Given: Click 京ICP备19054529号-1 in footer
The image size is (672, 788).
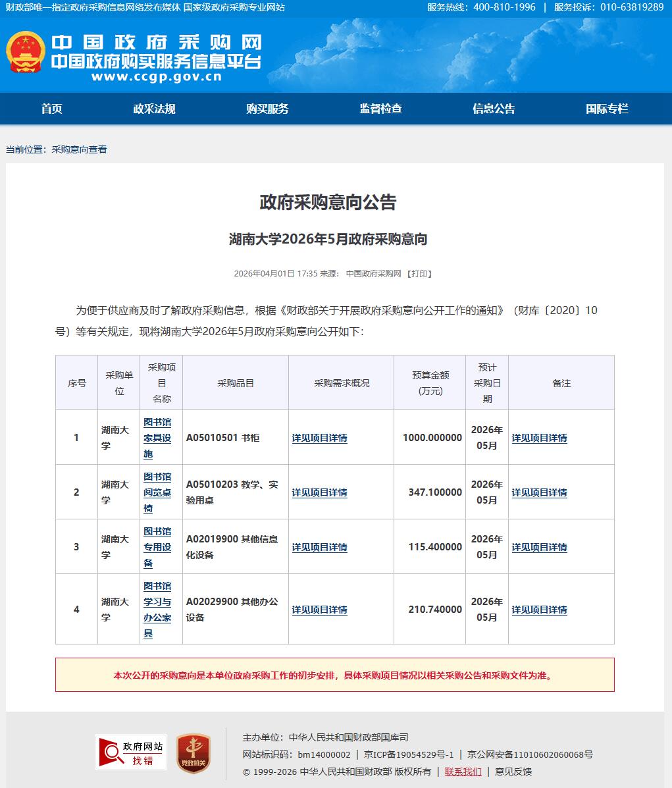Looking at the screenshot, I should [x=409, y=755].
